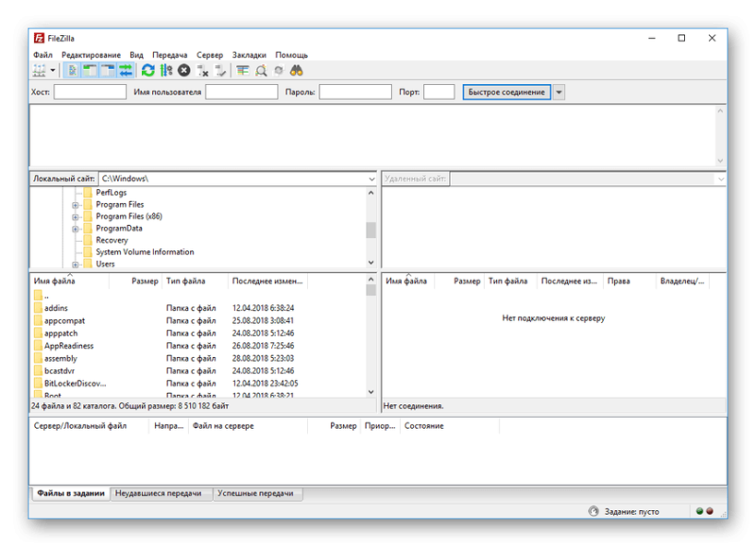This screenshot has height=547, width=756.
Task: Select the parent directory '..' entry
Action: coord(198,296)
